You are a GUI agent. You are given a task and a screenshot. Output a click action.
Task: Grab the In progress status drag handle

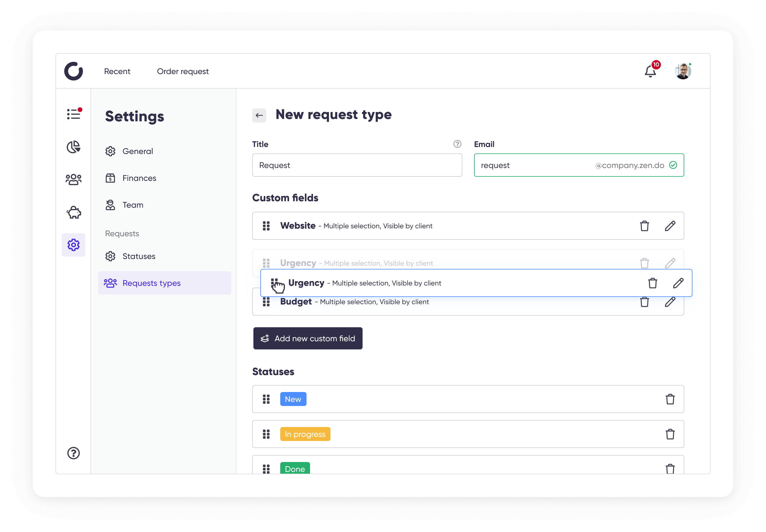point(266,434)
